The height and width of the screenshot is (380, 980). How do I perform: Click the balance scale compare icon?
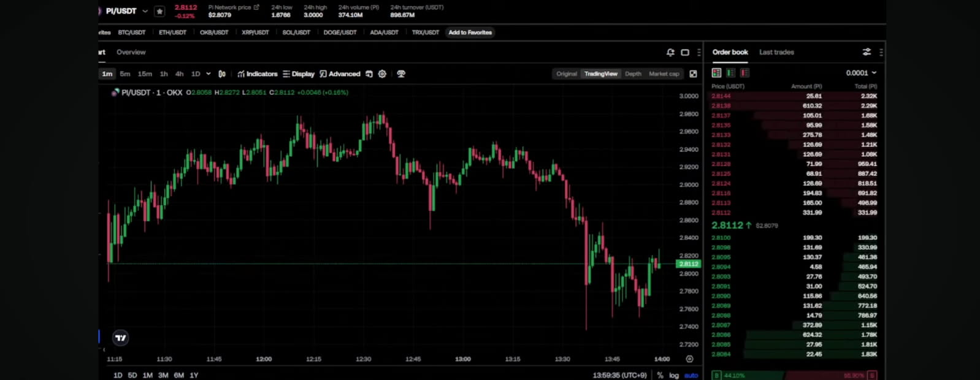pyautogui.click(x=401, y=74)
